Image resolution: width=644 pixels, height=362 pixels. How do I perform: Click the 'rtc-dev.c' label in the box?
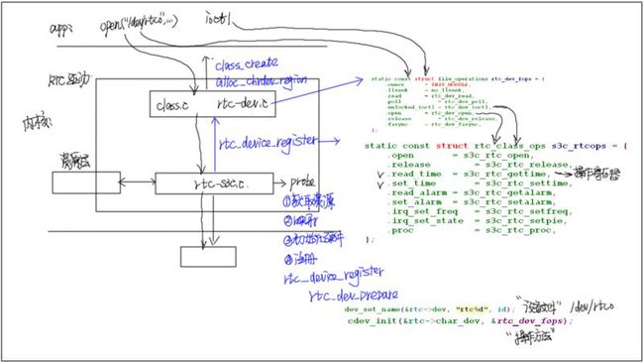[x=243, y=103]
